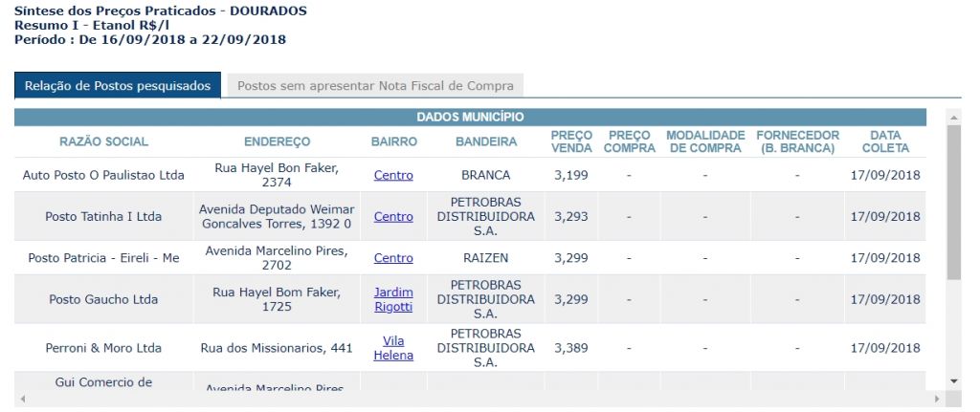Click the horizontal scrollbar left arrow

pos(23,399)
